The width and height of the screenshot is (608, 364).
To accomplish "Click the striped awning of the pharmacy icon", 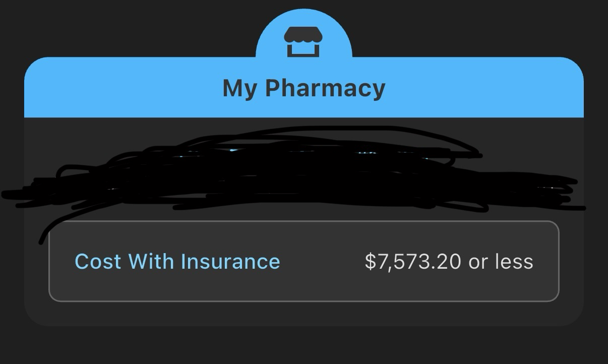I will (303, 35).
